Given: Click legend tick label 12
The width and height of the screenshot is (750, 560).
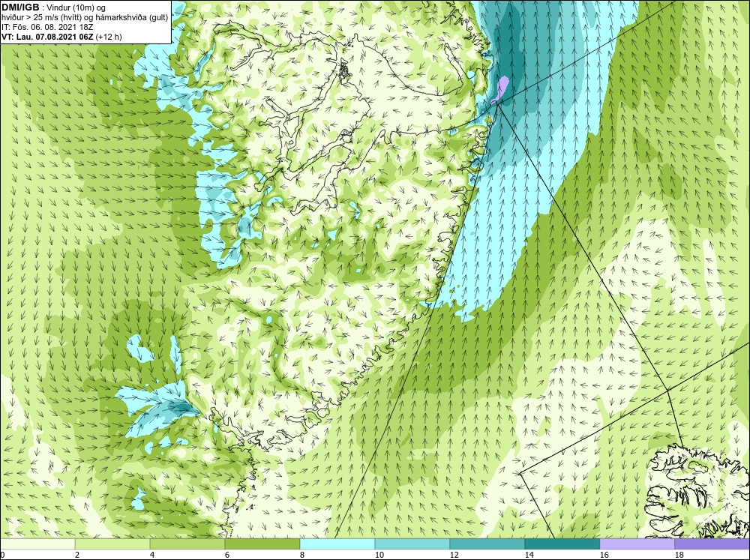Looking at the screenshot, I should click(x=454, y=555).
